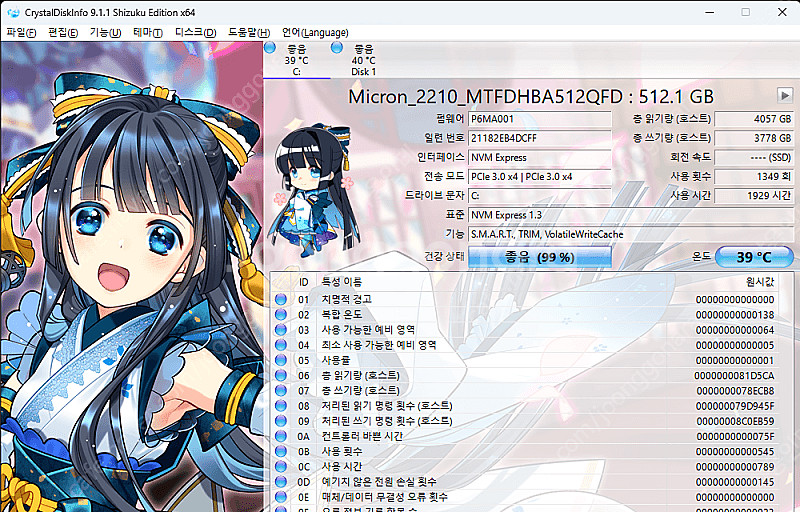800x512 pixels.
Task: Click the drive letter field C:
Action: 540,196
